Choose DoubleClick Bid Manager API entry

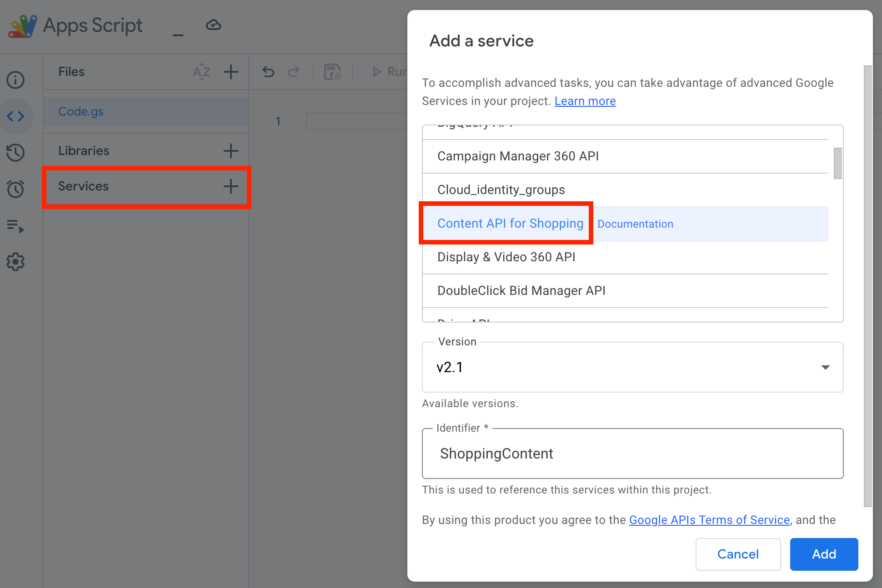pyautogui.click(x=521, y=291)
